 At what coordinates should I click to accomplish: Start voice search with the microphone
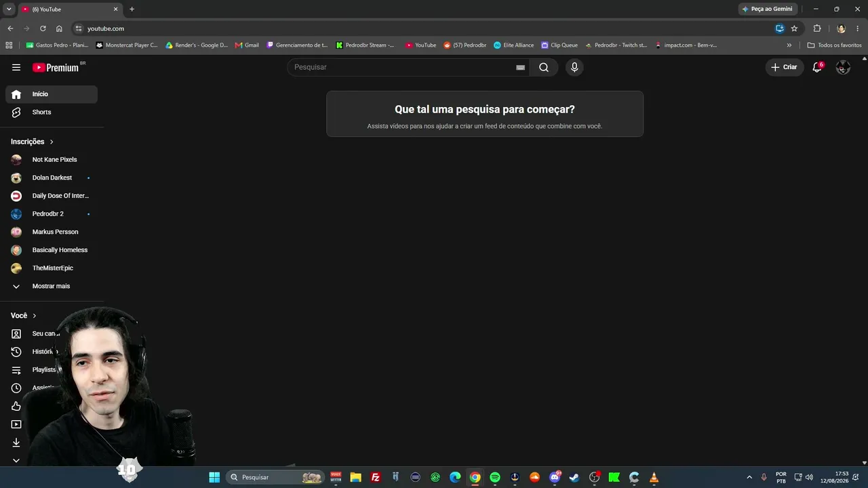pyautogui.click(x=574, y=67)
